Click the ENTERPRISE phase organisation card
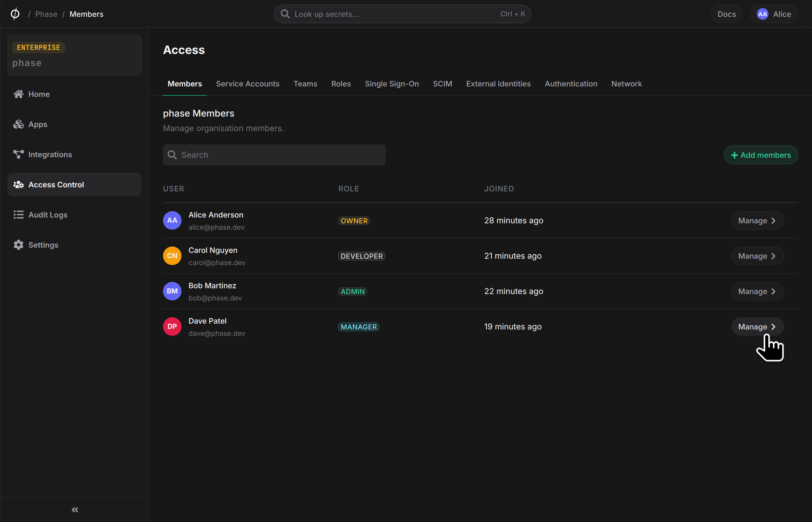This screenshot has height=522, width=812. (74, 55)
